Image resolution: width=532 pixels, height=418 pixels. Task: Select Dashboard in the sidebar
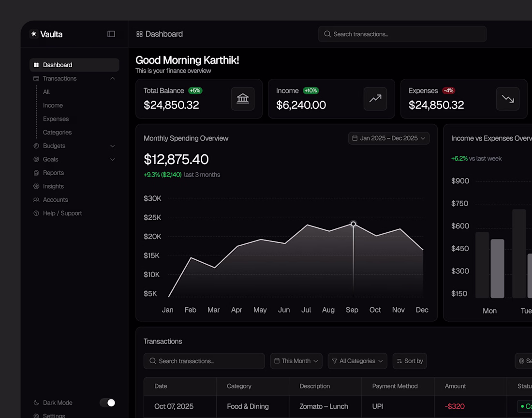(x=74, y=65)
